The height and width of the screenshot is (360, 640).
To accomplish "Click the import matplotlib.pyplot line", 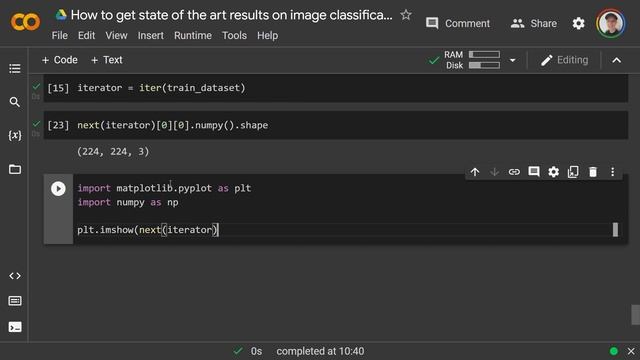I will [x=164, y=188].
